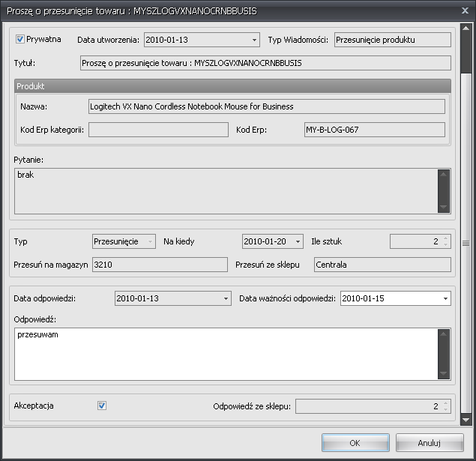Open Data ważności odpowiedzi date dropdown
The width and height of the screenshot is (476, 461).
tap(445, 298)
